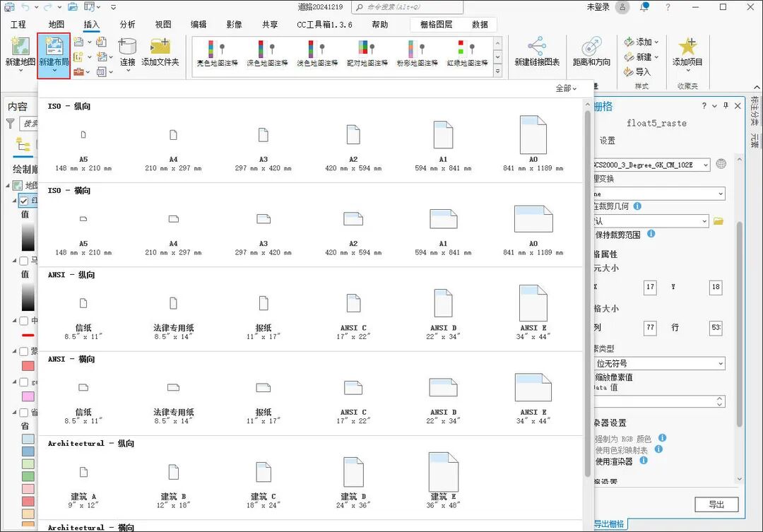Click the 新建地图 (New Map) icon
The image size is (763, 532).
point(20,46)
